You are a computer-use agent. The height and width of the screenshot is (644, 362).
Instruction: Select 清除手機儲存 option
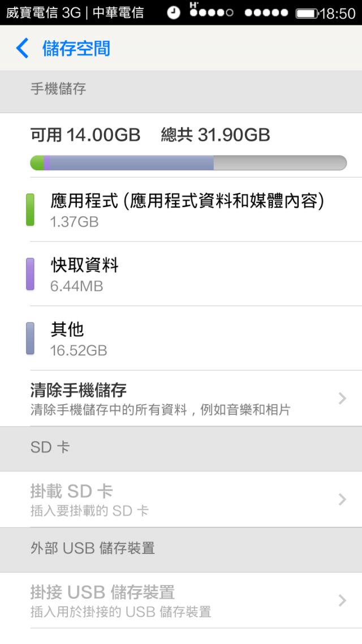click(x=181, y=398)
